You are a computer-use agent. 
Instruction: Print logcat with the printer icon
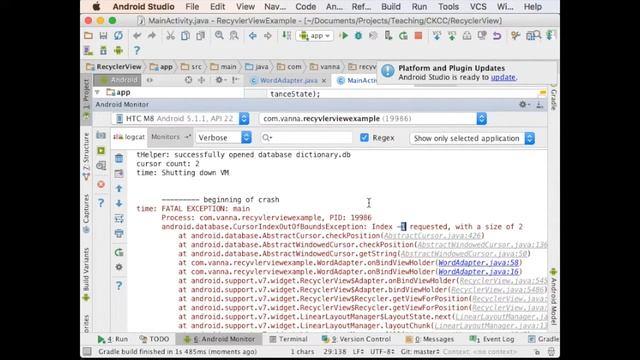tap(119, 233)
